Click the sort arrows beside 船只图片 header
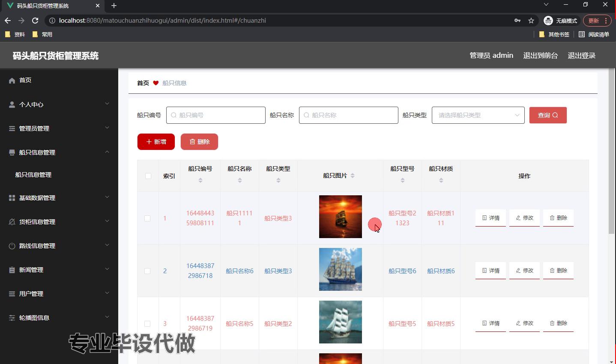This screenshot has width=616, height=364. coord(353,176)
